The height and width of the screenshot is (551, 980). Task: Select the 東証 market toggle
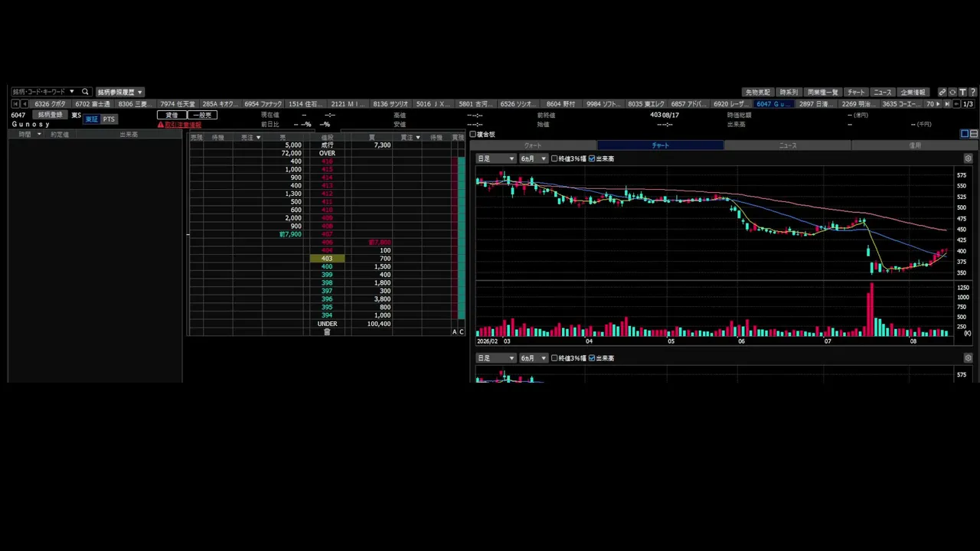click(x=92, y=119)
